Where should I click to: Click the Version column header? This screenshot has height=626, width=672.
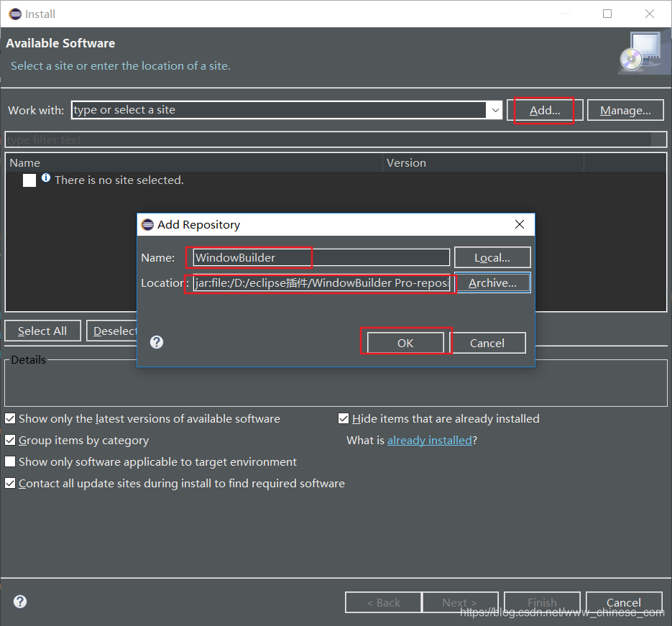pos(483,163)
